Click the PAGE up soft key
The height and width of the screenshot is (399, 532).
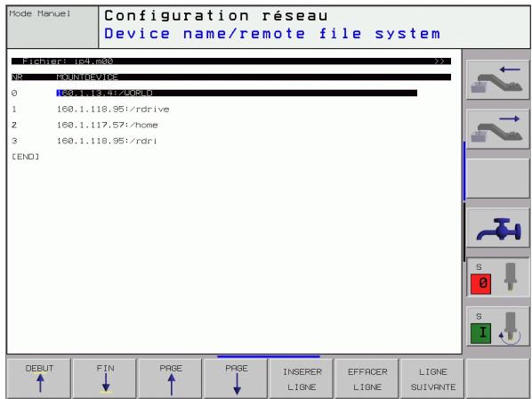tap(170, 379)
